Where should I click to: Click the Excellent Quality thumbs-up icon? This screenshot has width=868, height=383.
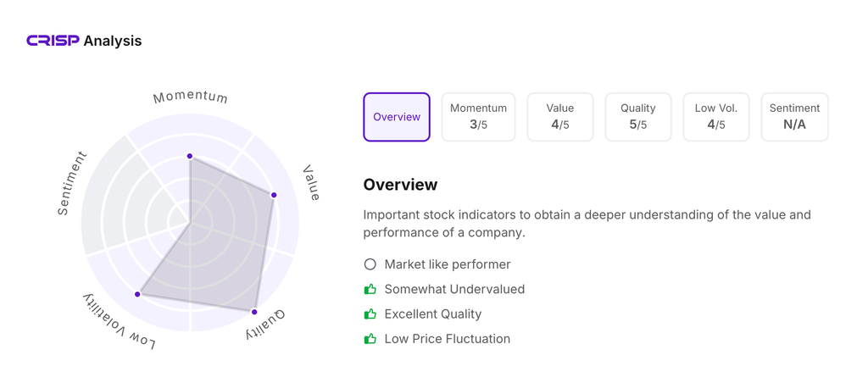point(370,314)
